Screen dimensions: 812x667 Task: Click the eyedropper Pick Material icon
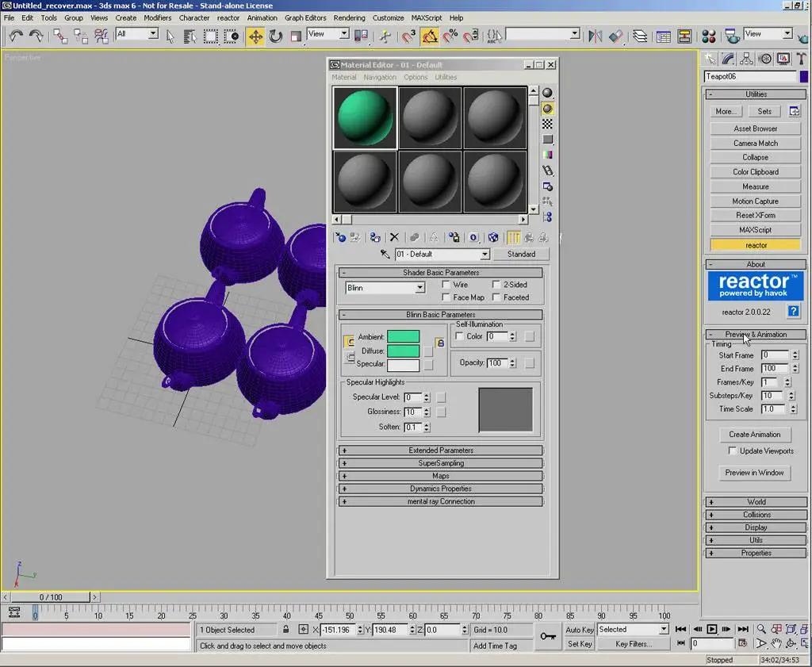tap(385, 254)
